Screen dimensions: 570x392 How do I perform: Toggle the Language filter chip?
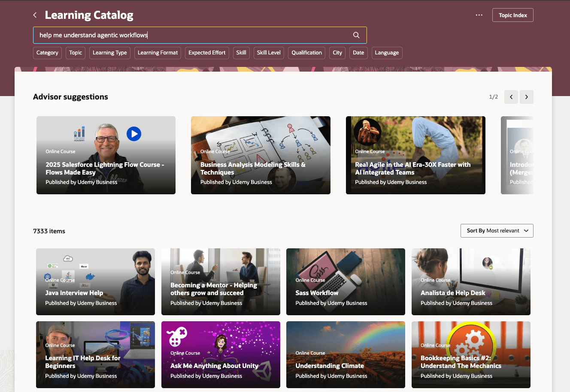click(x=387, y=53)
